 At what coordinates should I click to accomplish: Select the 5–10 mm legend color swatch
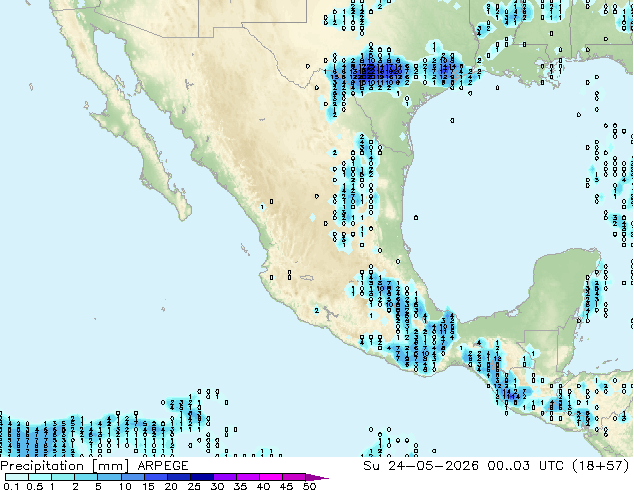[x=110, y=477]
